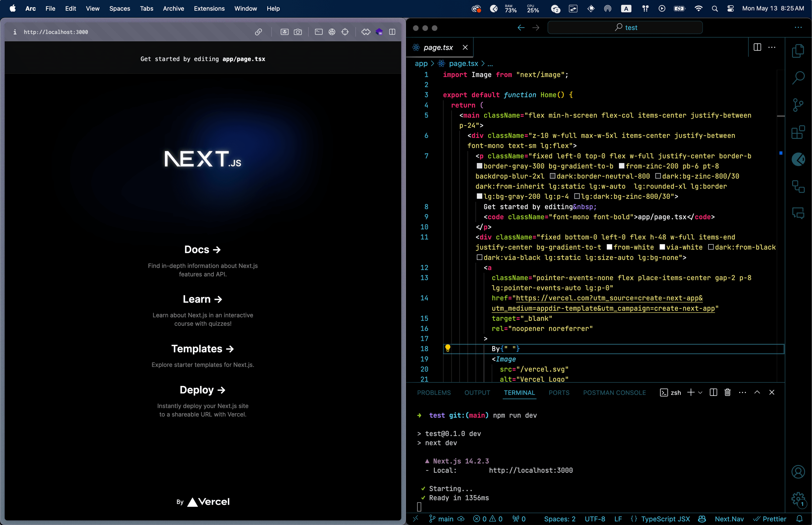The width and height of the screenshot is (812, 525).
Task: Open the chat bubbles icon in activity bar
Action: [x=798, y=213]
